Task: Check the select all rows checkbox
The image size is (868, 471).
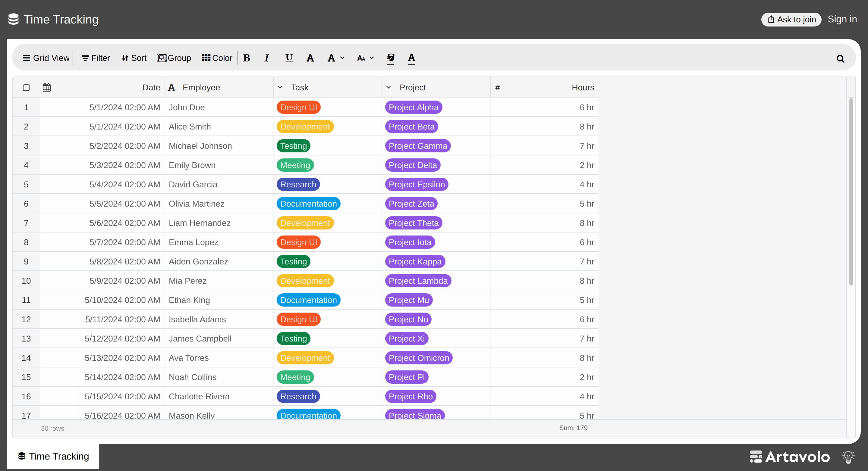Action: [x=26, y=88]
